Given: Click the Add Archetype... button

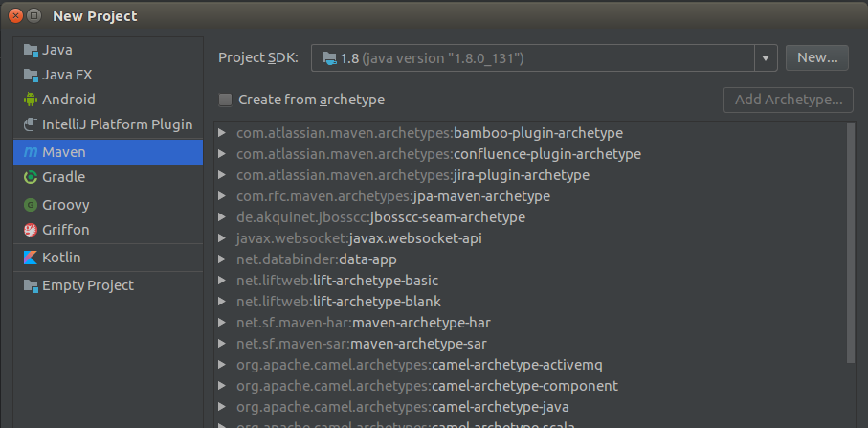Looking at the screenshot, I should pos(789,101).
